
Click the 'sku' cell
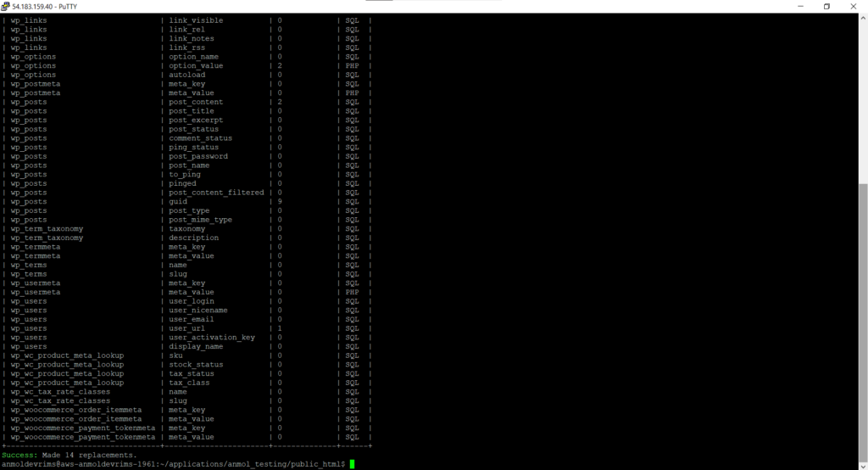pyautogui.click(x=175, y=355)
